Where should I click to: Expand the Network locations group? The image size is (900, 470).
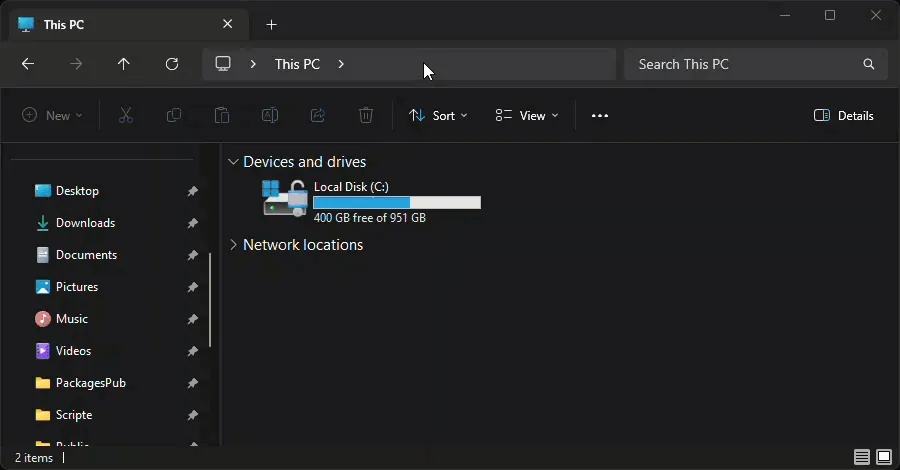(x=233, y=244)
